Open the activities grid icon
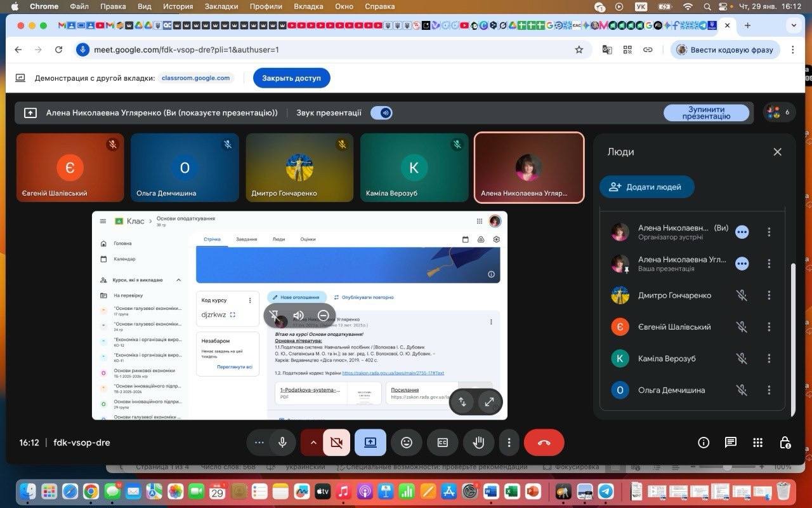812x508 pixels. click(x=757, y=443)
